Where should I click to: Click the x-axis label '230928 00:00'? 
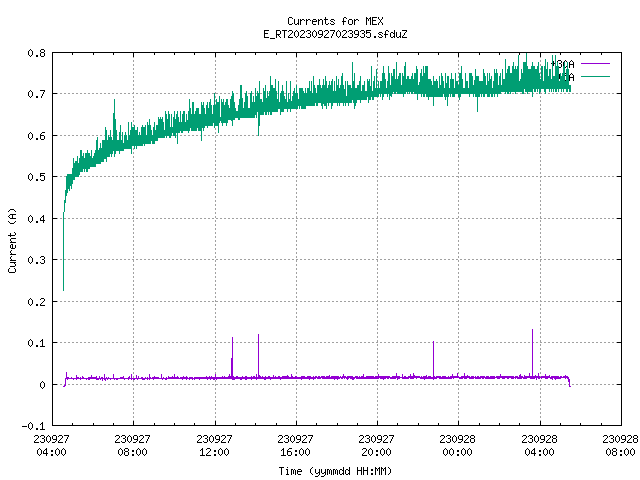(x=457, y=446)
